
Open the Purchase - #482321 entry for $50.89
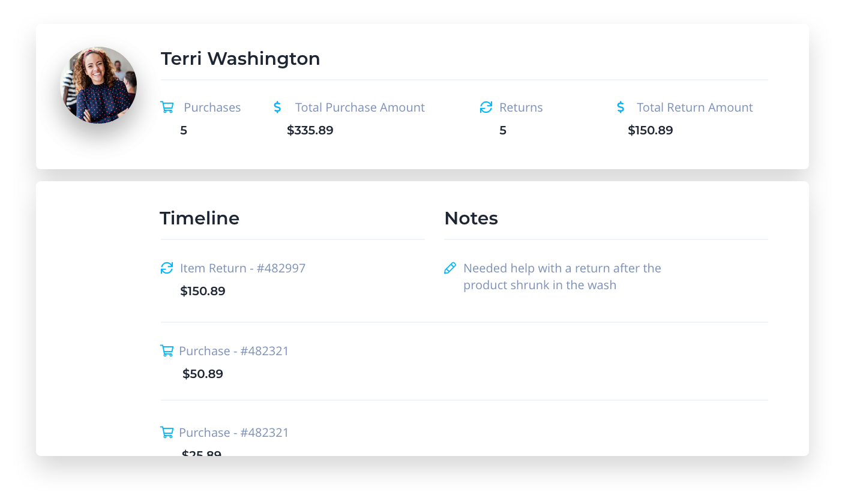(x=233, y=351)
